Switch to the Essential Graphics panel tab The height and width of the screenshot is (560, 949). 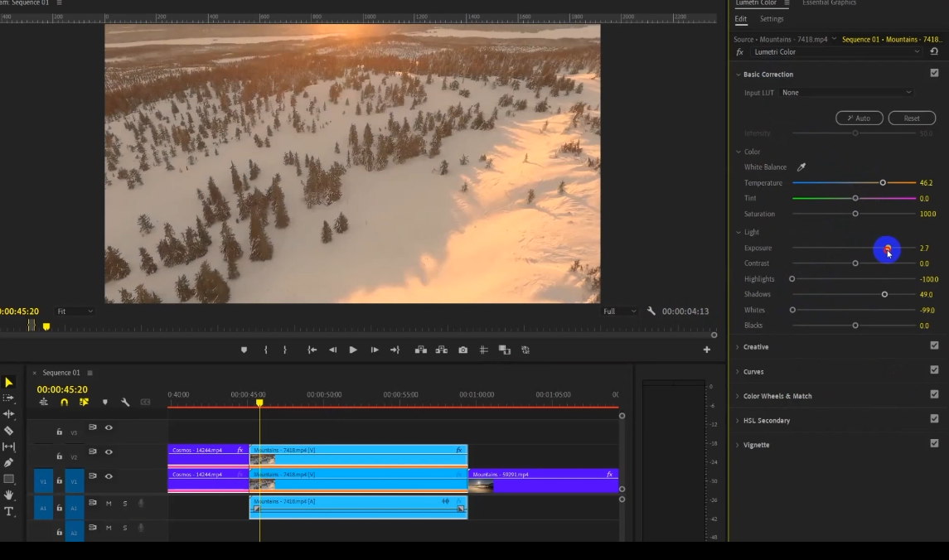coord(829,3)
